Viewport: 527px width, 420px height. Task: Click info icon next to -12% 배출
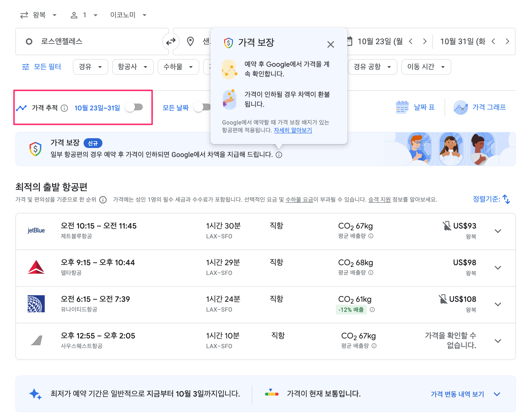pos(372,310)
